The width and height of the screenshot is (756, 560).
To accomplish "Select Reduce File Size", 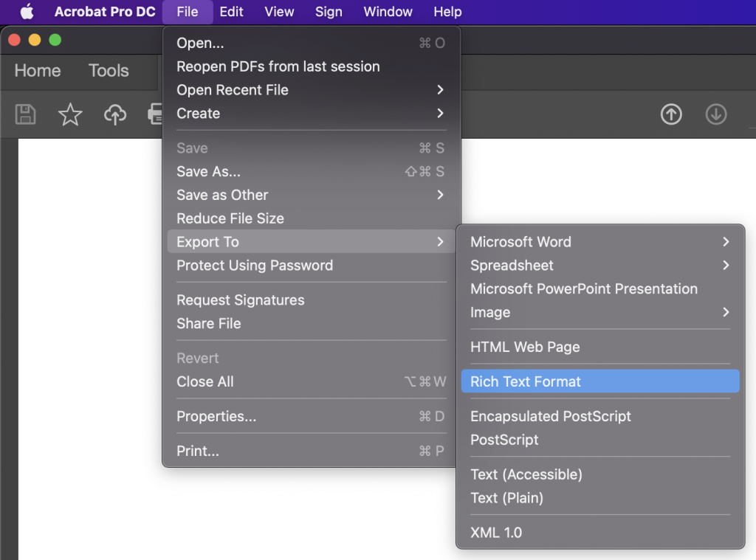I will pos(230,219).
